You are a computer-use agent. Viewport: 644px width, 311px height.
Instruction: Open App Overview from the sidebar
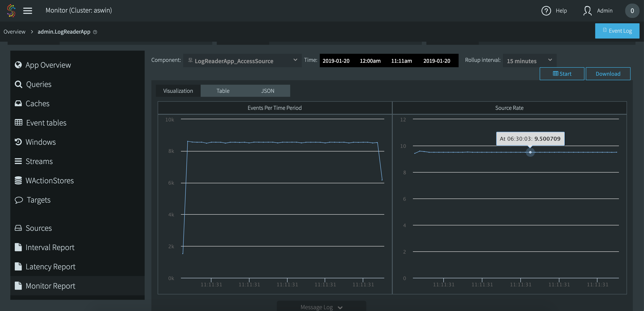pos(48,65)
